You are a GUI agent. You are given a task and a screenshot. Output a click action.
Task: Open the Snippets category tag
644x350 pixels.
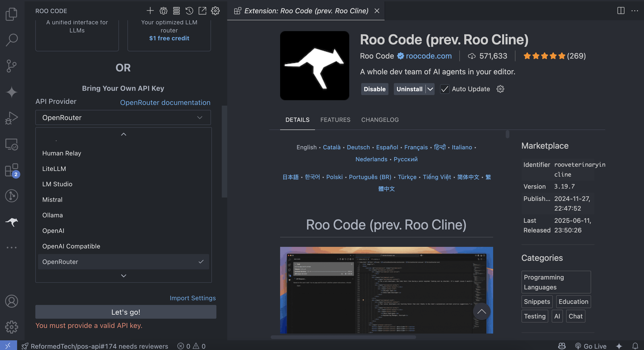[x=537, y=302]
